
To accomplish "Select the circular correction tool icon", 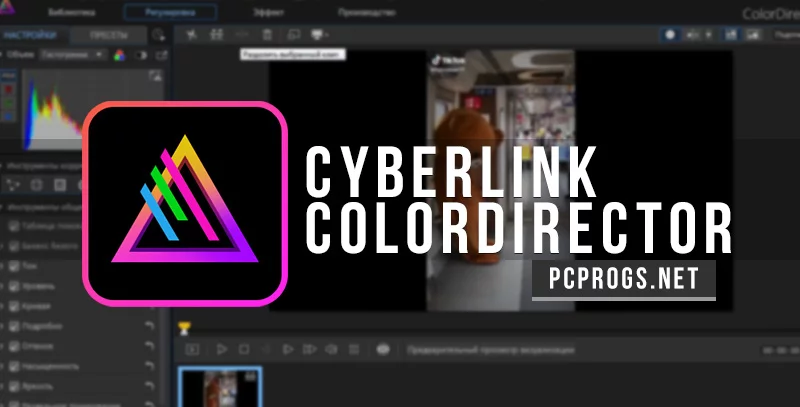I will tap(36, 185).
